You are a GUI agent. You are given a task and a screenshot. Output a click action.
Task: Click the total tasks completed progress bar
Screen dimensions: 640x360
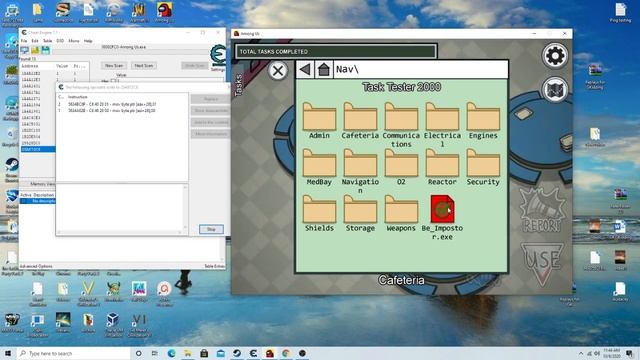pos(336,52)
